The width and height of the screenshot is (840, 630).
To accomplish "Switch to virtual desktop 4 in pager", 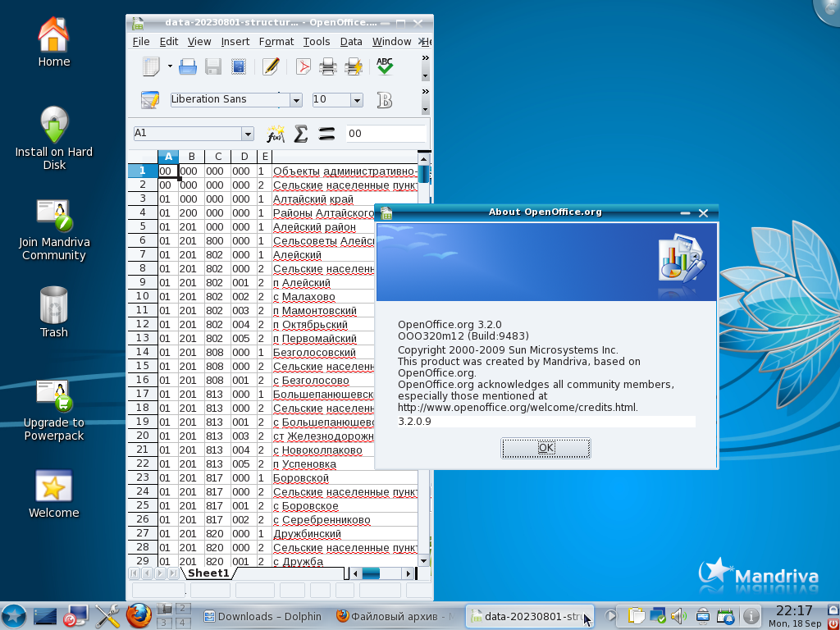I will (x=183, y=623).
